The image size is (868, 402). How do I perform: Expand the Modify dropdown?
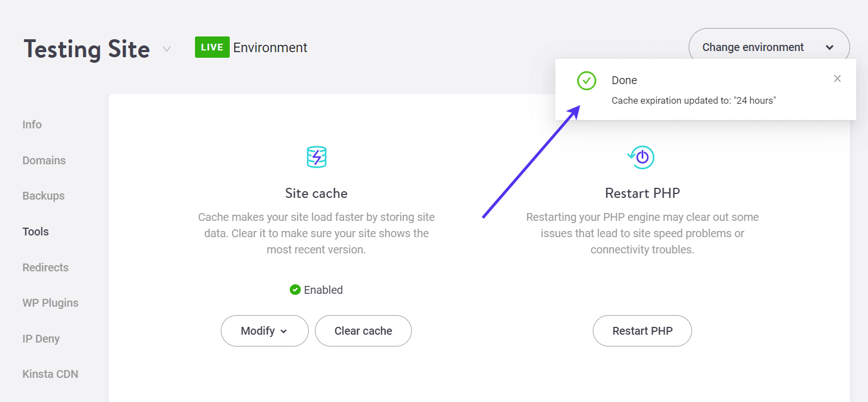264,331
